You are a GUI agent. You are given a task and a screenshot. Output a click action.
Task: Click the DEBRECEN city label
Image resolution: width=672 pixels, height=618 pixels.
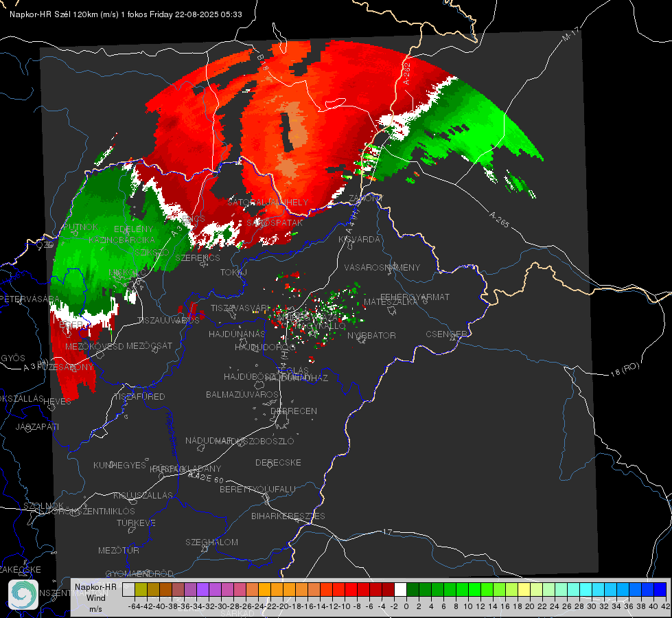(x=294, y=411)
